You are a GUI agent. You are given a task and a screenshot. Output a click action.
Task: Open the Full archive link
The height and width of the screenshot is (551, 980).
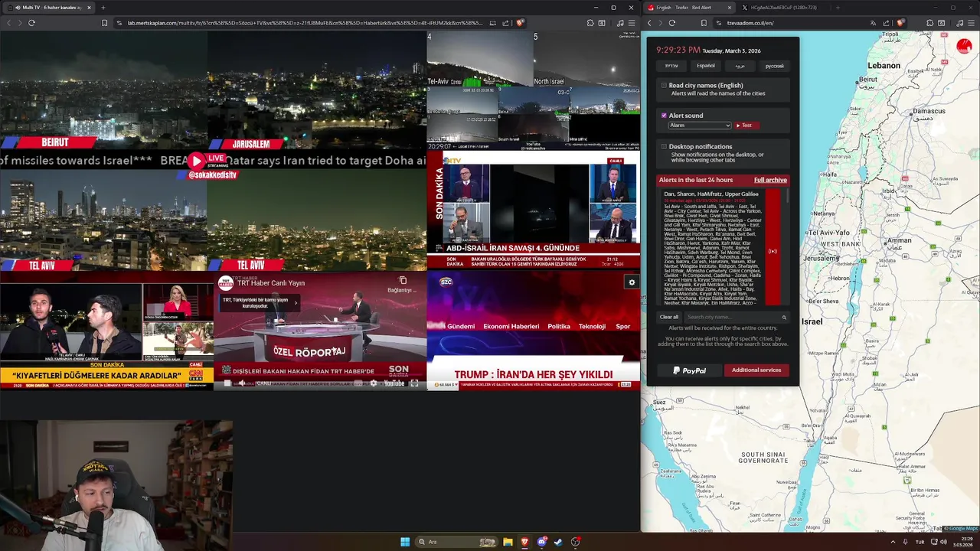click(x=770, y=180)
